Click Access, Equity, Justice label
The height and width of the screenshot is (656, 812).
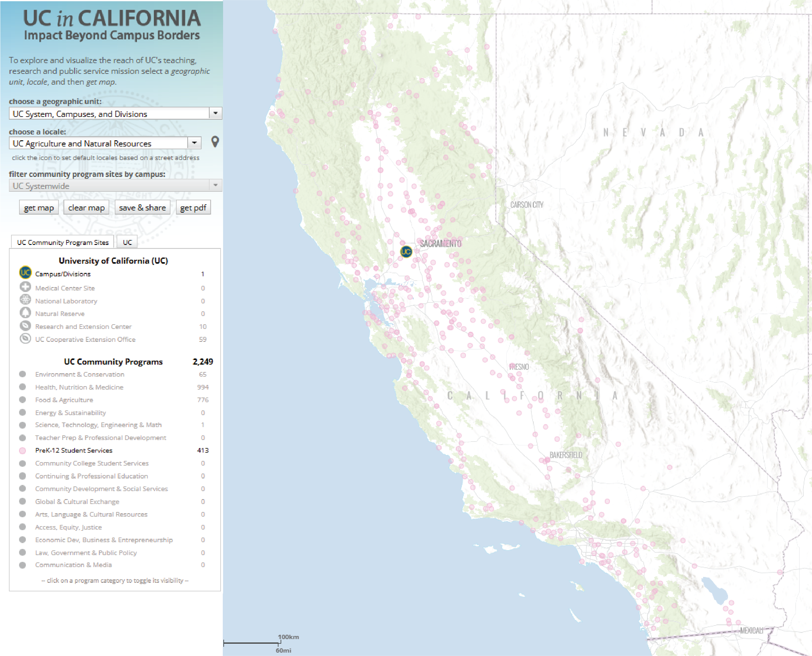(x=68, y=527)
